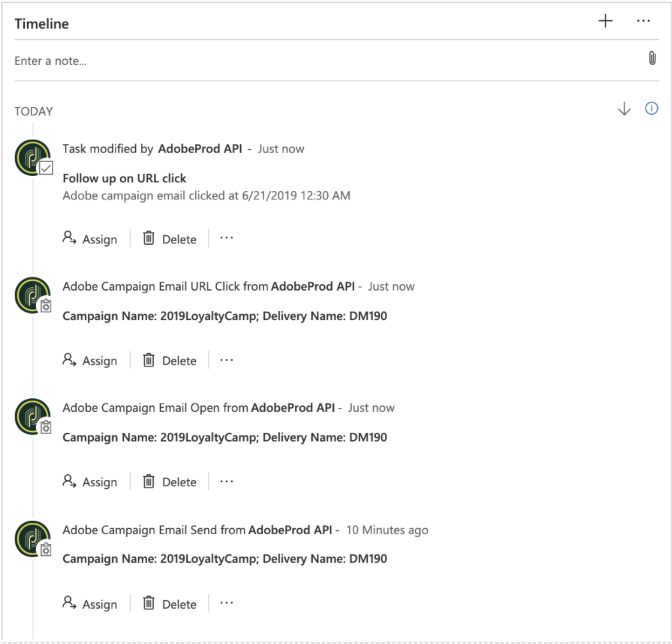Click the TODAY section label
The height and width of the screenshot is (644, 672).
[33, 112]
